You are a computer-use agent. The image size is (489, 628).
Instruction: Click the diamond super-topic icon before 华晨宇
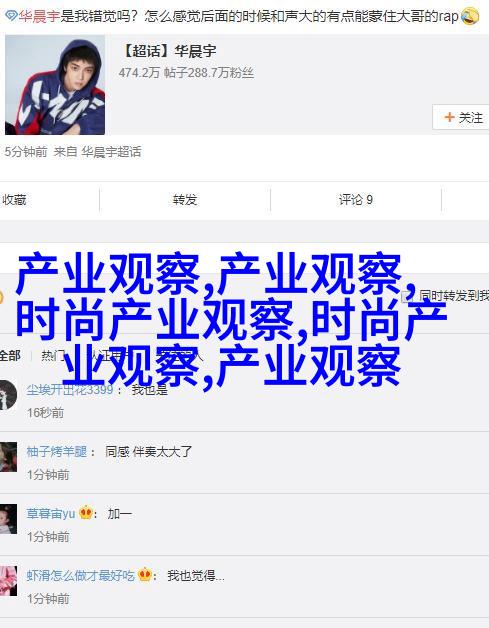(x=11, y=16)
